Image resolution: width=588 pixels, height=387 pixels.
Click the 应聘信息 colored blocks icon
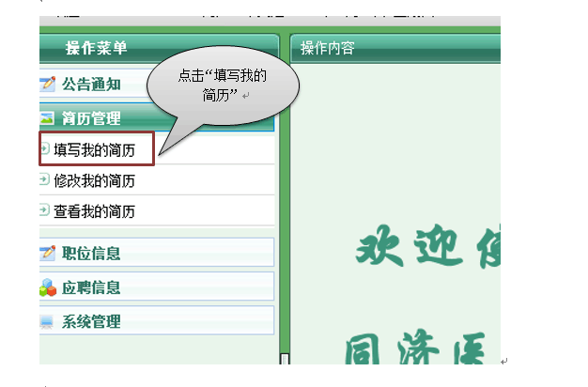pyautogui.click(x=47, y=287)
